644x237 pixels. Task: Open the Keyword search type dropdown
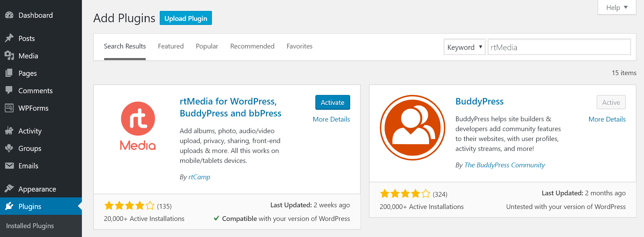[x=464, y=47]
